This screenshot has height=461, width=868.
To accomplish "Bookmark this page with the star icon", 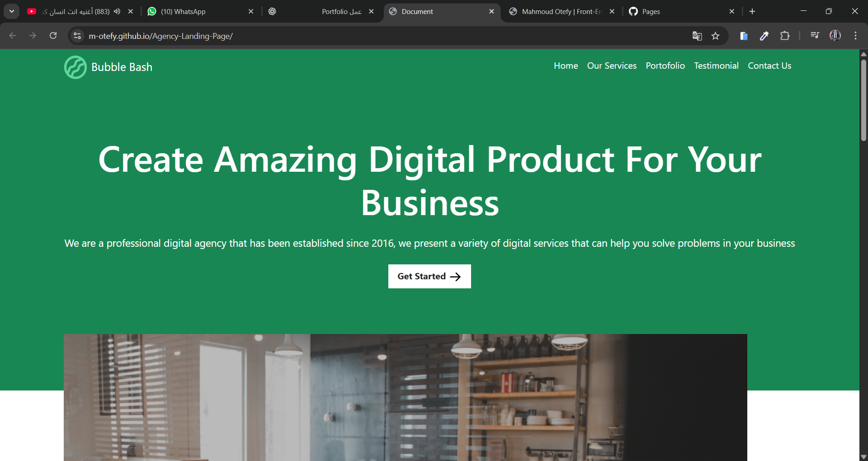I will coord(716,36).
